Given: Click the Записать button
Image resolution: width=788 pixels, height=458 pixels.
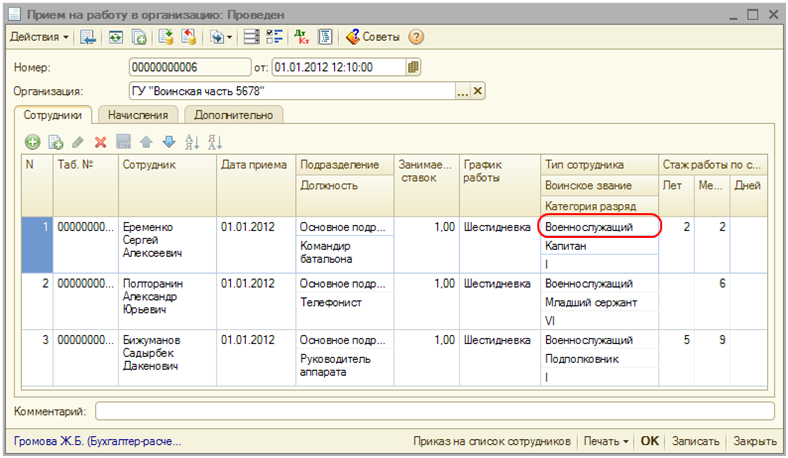Looking at the screenshot, I should (x=695, y=441).
